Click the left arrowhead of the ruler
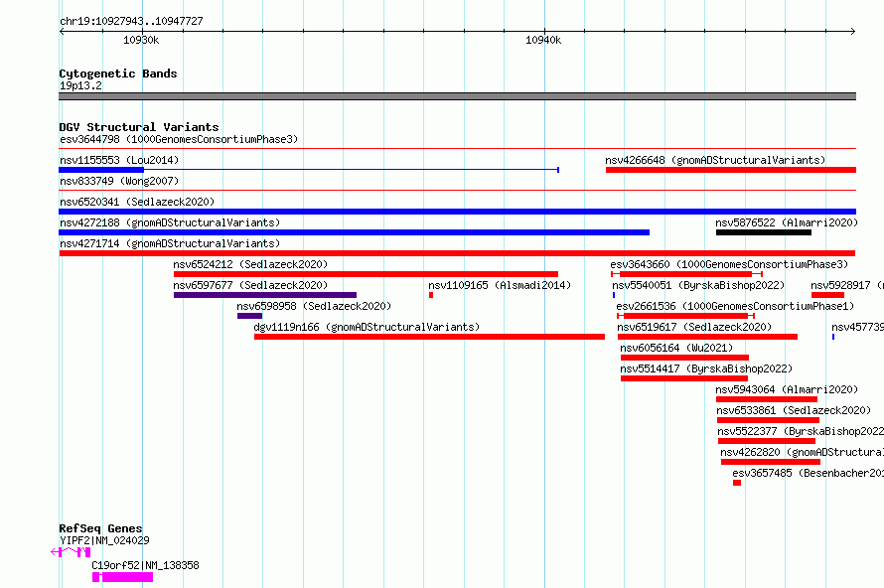 pyautogui.click(x=62, y=31)
